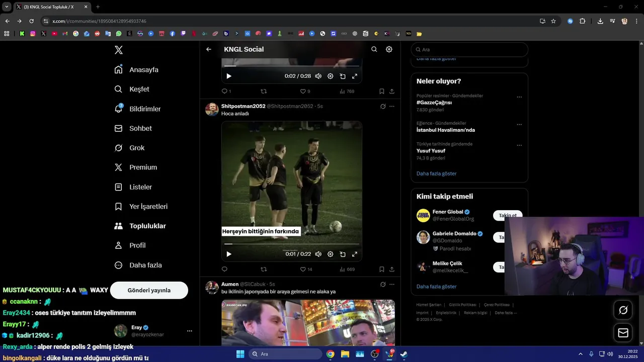Click the Gönderi yayınla button

(x=149, y=290)
